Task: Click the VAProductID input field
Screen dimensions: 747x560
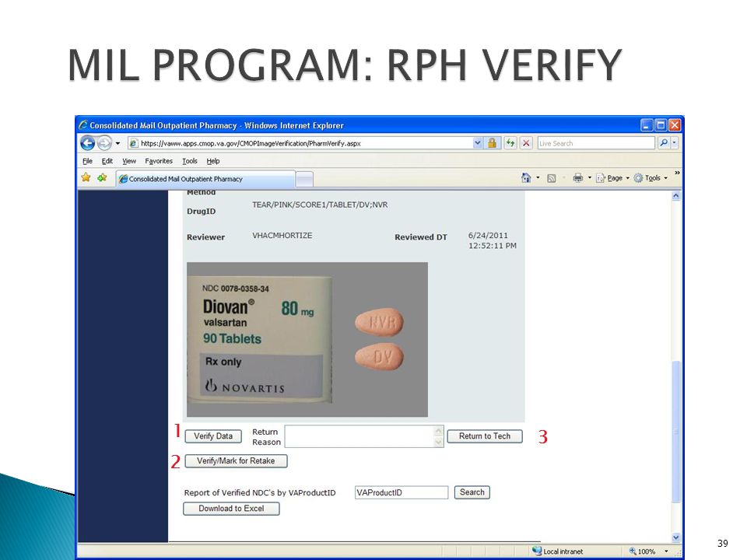Action: click(402, 492)
